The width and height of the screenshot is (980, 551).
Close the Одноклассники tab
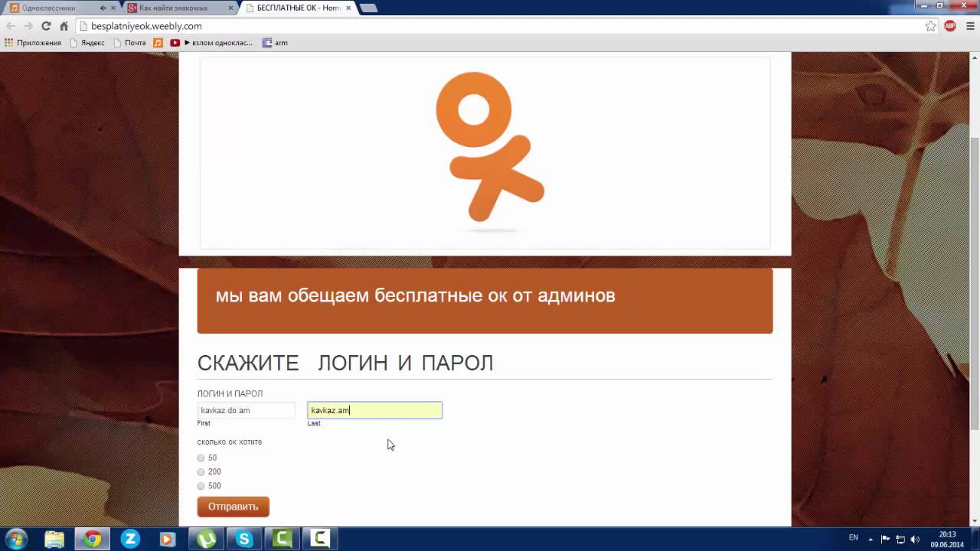point(113,8)
